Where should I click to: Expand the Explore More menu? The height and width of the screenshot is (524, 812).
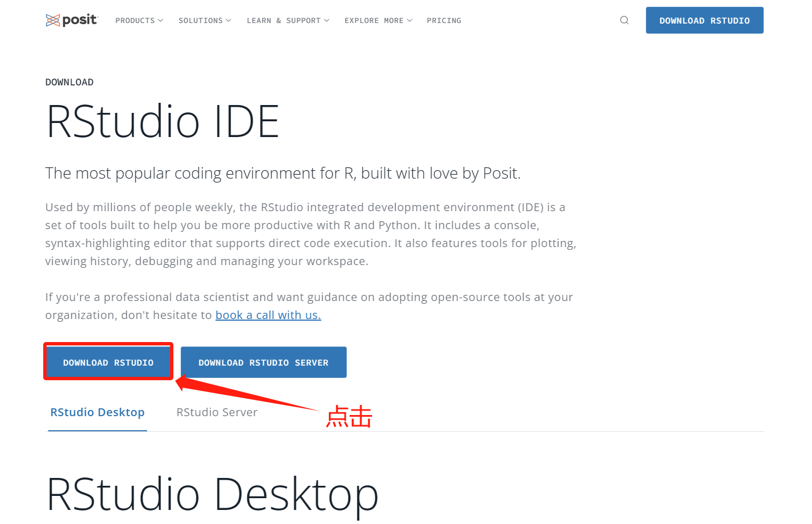(x=378, y=21)
